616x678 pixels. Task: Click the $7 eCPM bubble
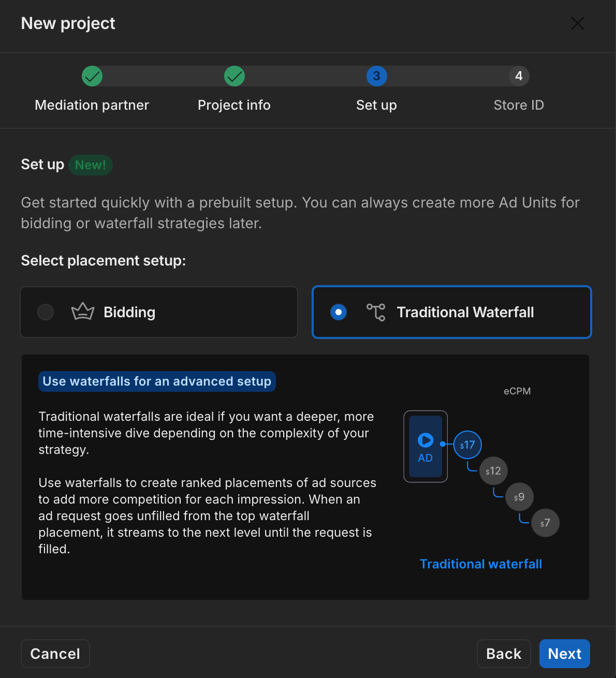pyautogui.click(x=545, y=523)
